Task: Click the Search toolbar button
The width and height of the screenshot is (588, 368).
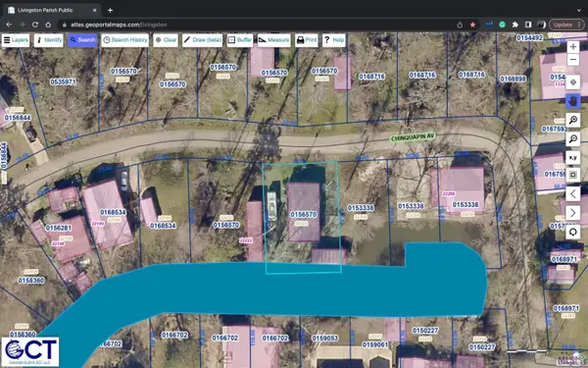Action: (82, 40)
